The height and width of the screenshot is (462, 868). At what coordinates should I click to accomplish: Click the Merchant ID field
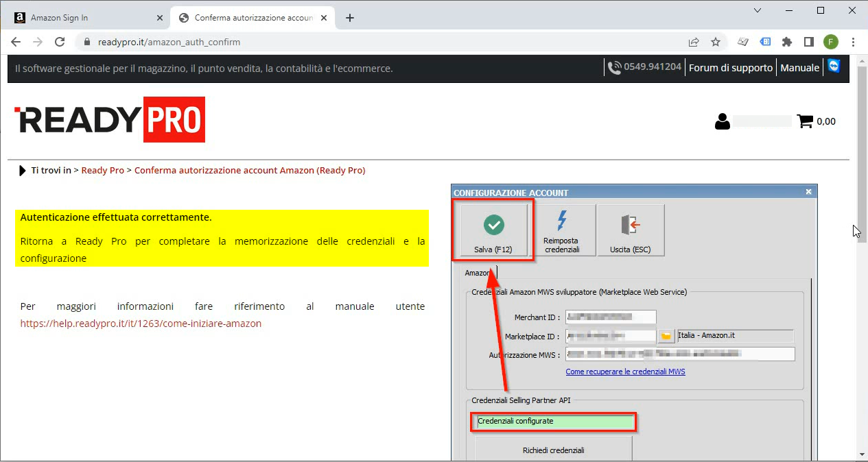click(611, 317)
